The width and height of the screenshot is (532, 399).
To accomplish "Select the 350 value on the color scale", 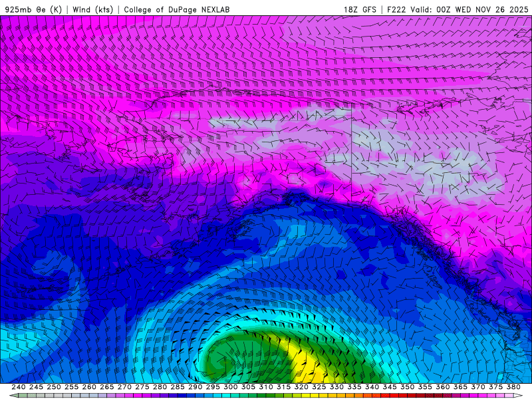I will point(408,387).
